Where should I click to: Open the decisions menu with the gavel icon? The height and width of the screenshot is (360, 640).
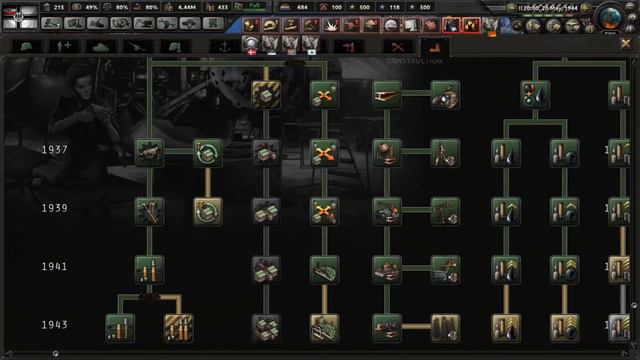pyautogui.click(x=51, y=23)
